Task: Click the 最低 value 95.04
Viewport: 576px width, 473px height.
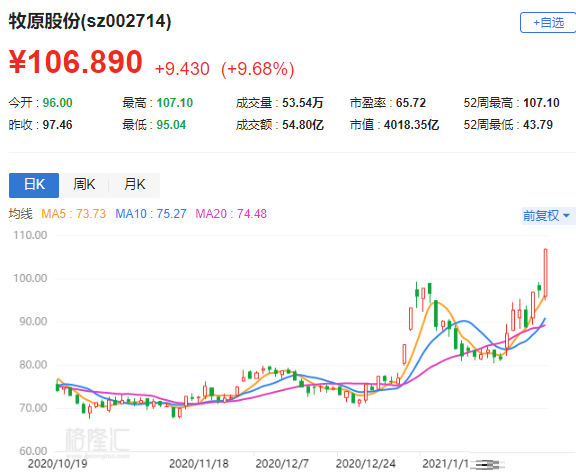Action: pos(171,125)
